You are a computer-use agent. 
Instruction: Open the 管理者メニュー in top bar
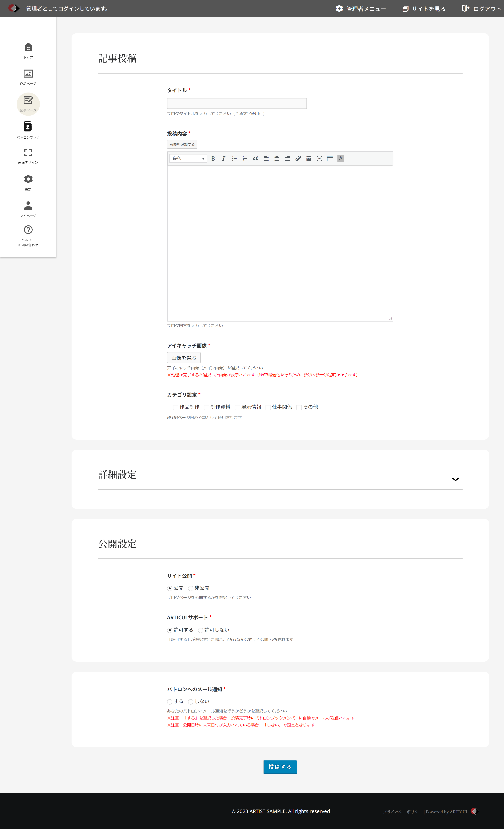(x=361, y=9)
